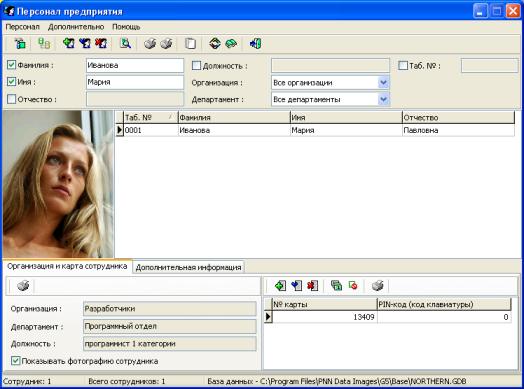Click the PIN-код (код клавиатуры) column header

coord(444,304)
